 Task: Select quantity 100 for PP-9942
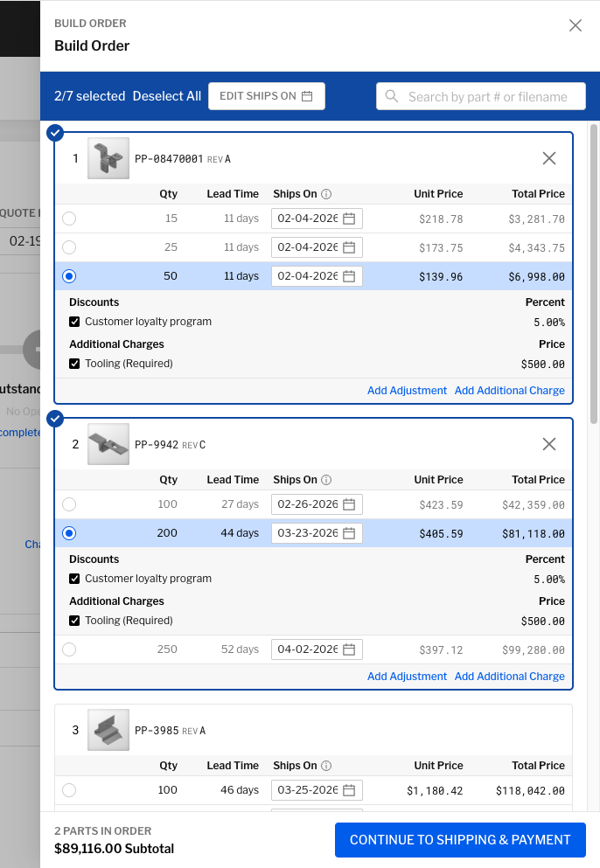[69, 504]
